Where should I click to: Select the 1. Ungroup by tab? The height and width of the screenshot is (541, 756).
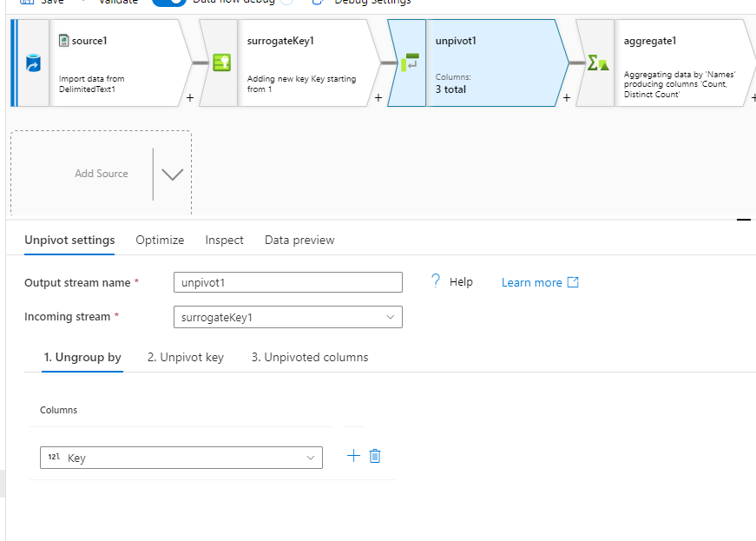pos(82,357)
